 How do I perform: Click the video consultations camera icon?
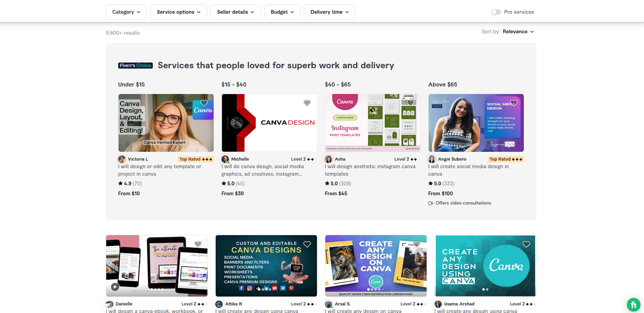(431, 204)
